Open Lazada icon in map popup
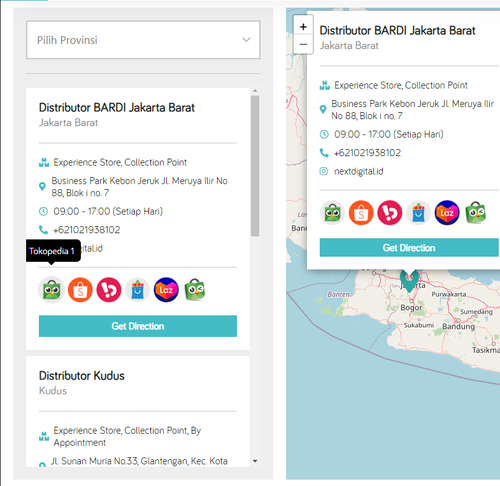This screenshot has width=500, height=486. pyautogui.click(x=447, y=213)
